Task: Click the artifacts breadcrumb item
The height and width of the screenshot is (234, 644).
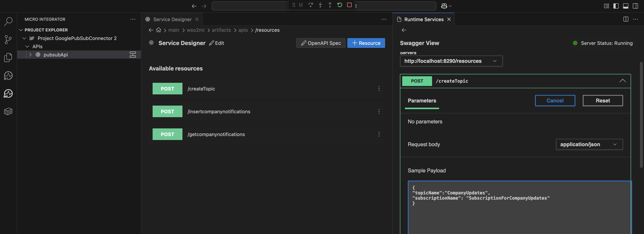Action: tap(221, 30)
